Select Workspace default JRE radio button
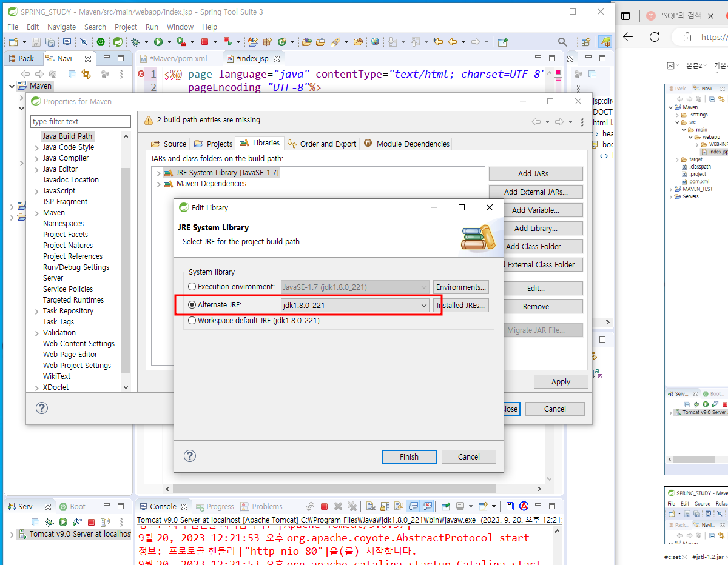This screenshot has width=728, height=565. (x=192, y=320)
